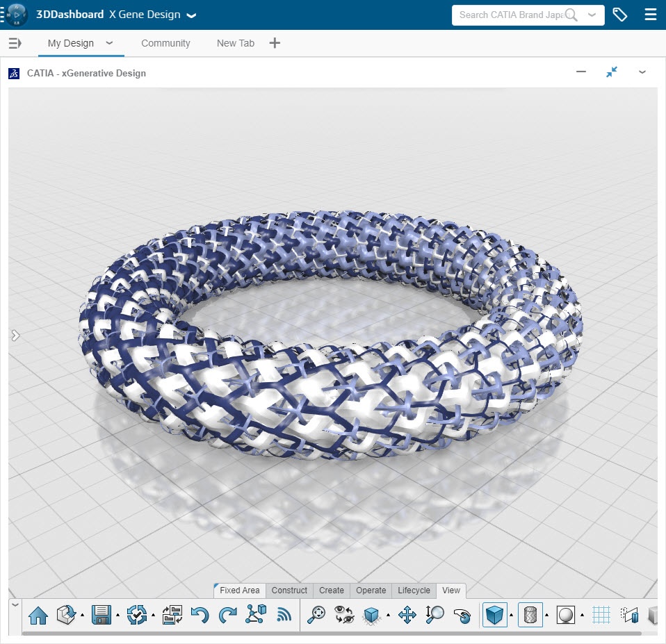666x644 pixels.
Task: Redo the last undone action
Action: 227,615
